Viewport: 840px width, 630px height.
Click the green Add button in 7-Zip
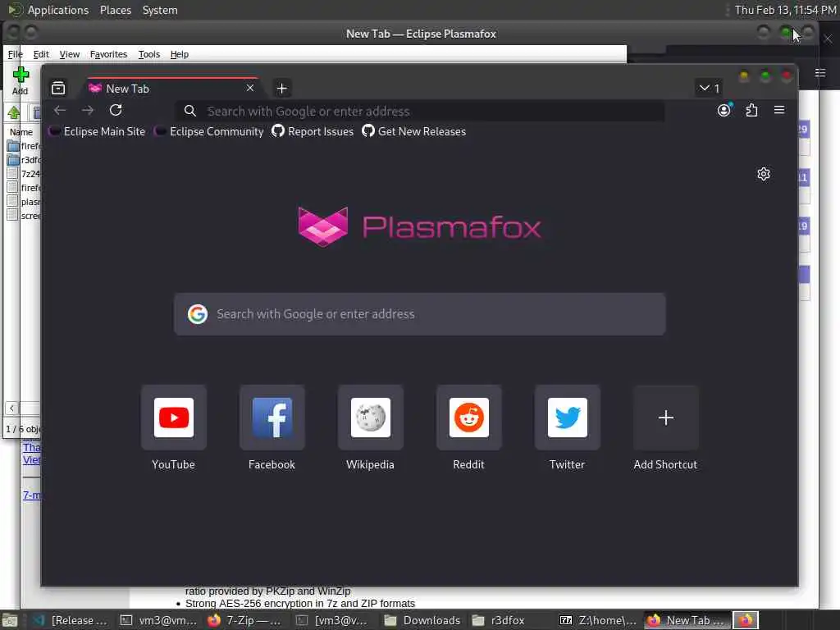pos(21,80)
